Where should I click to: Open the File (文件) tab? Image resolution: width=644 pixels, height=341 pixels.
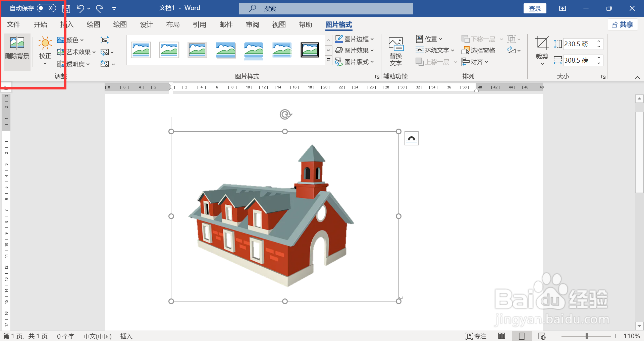pos(13,24)
